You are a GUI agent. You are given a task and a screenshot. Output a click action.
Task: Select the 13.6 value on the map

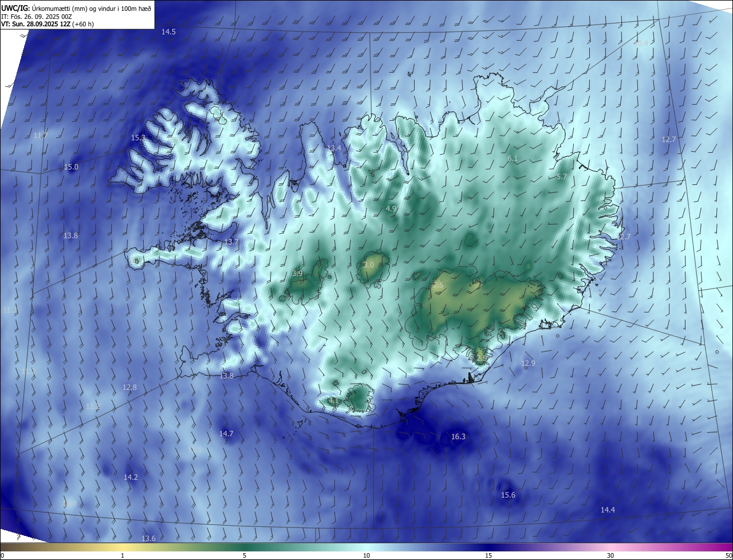coord(148,539)
